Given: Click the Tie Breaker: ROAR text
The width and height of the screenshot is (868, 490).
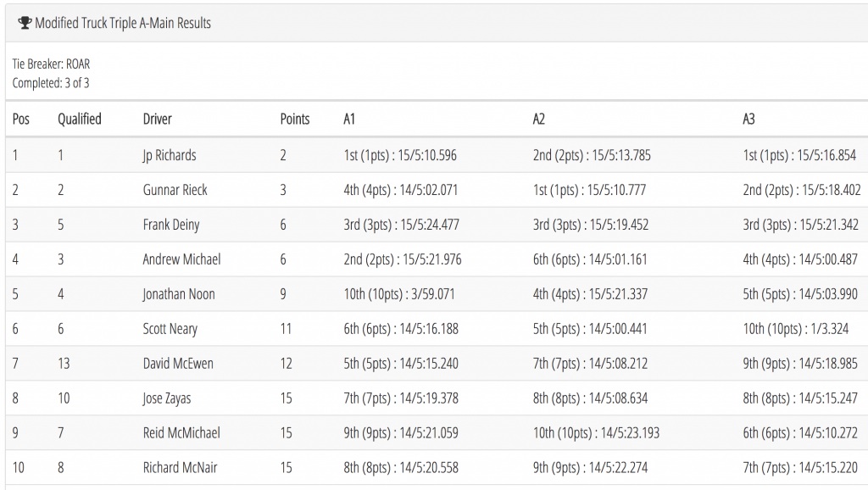Looking at the screenshot, I should (51, 64).
